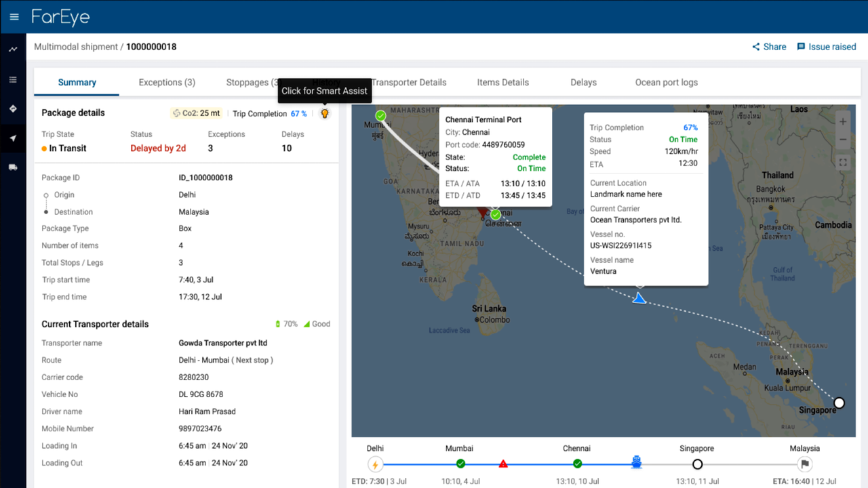Click the speed value 120km/hr
This screenshot has width=868, height=488.
coord(682,152)
